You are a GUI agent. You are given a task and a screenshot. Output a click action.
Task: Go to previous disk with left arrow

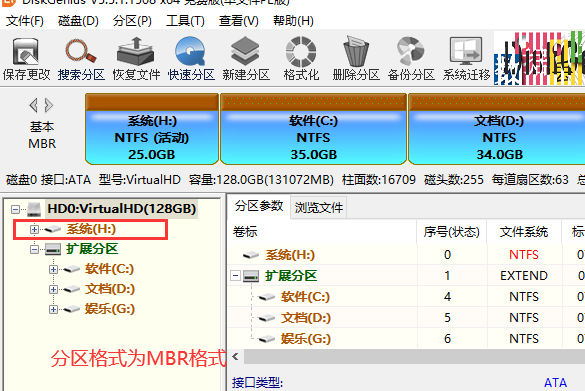pyautogui.click(x=34, y=106)
